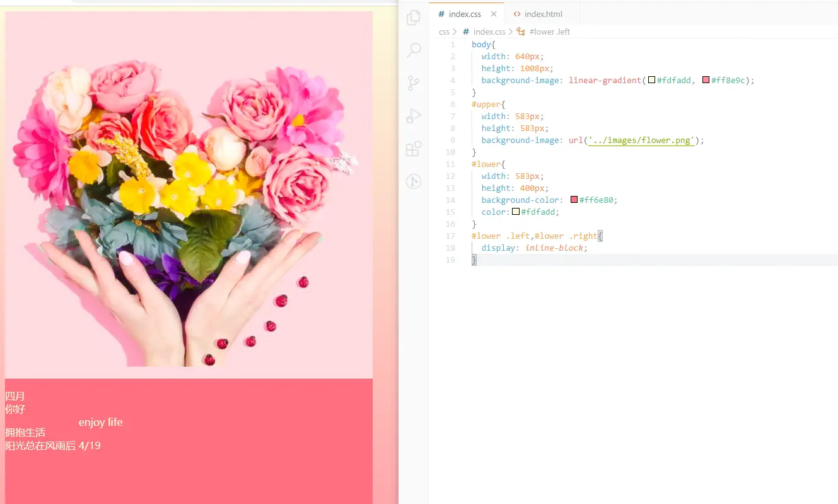Open the Explorer view in the activity bar

point(414,18)
